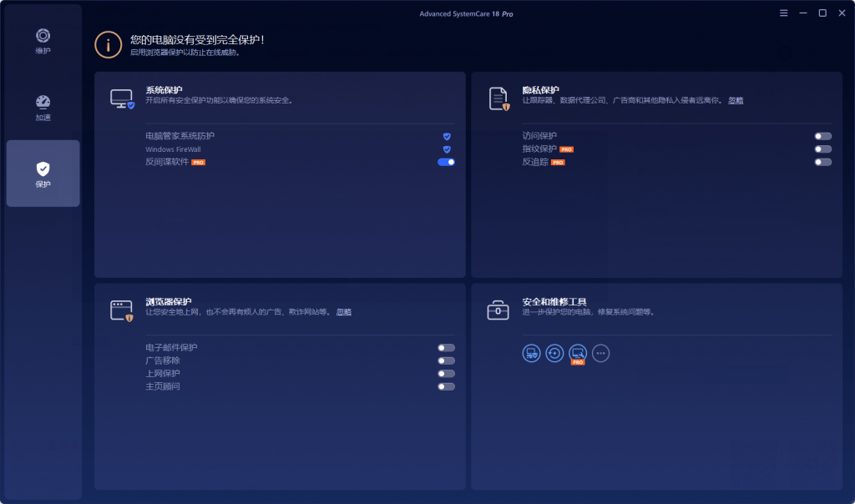This screenshot has width=855, height=504.
Task: Open the circular restore tool icon
Action: pos(554,353)
